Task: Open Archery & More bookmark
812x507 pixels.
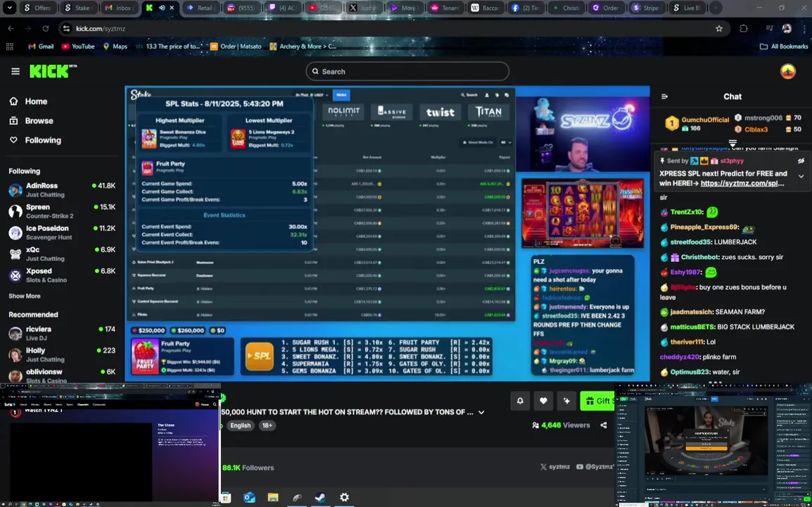Action: pyautogui.click(x=303, y=46)
